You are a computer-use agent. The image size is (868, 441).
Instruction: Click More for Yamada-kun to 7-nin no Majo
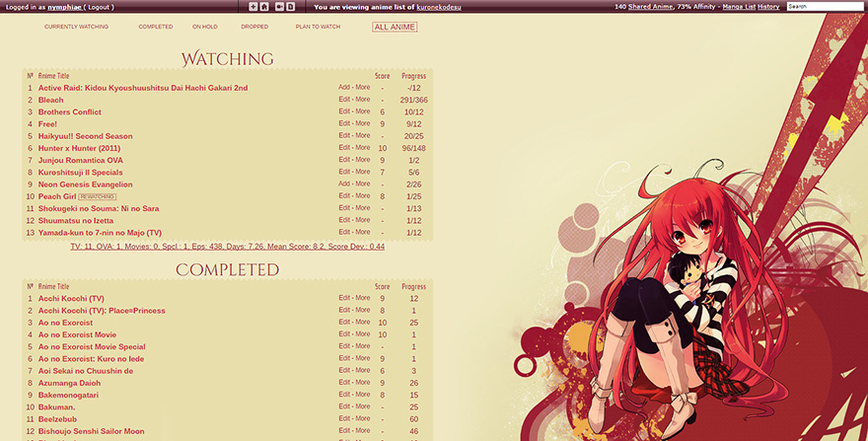(363, 232)
